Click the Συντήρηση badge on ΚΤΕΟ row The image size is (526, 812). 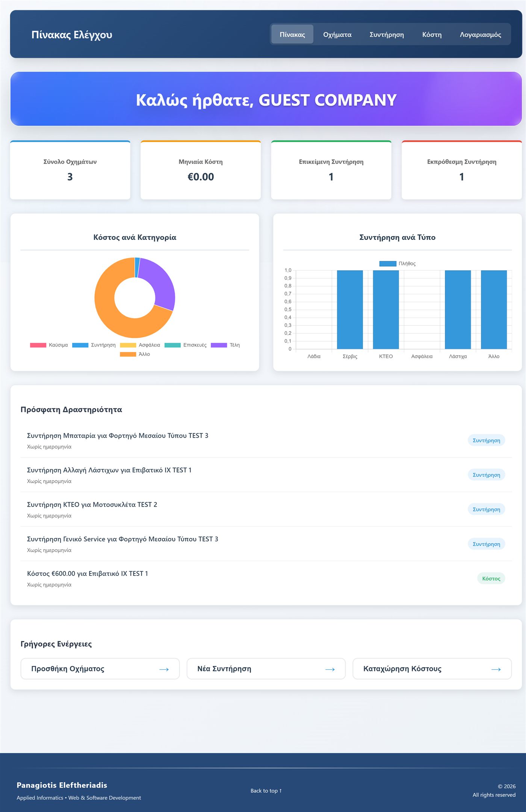coord(486,509)
